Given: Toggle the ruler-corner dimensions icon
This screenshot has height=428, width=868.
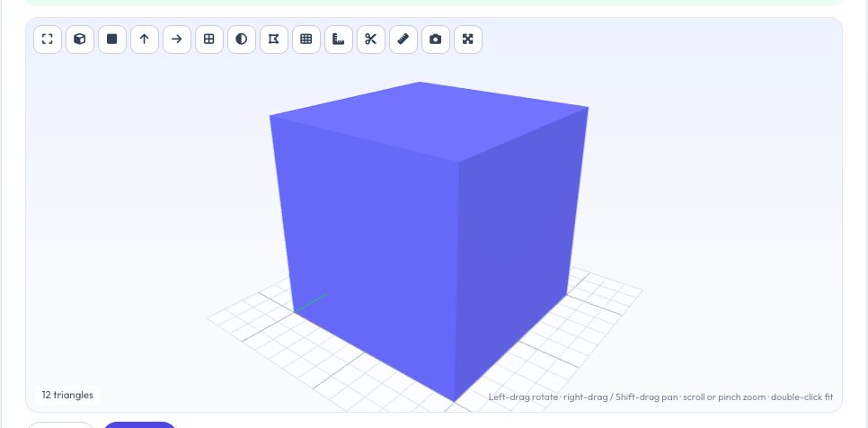Looking at the screenshot, I should click(339, 40).
